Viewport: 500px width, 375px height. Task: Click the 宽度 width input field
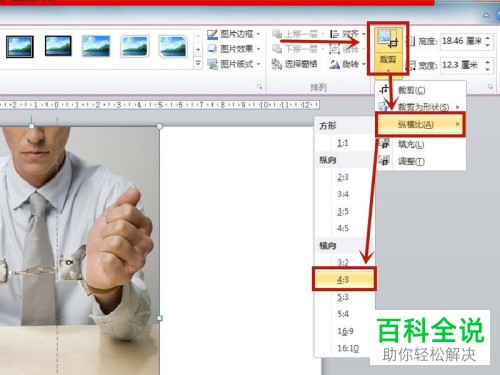tap(462, 65)
